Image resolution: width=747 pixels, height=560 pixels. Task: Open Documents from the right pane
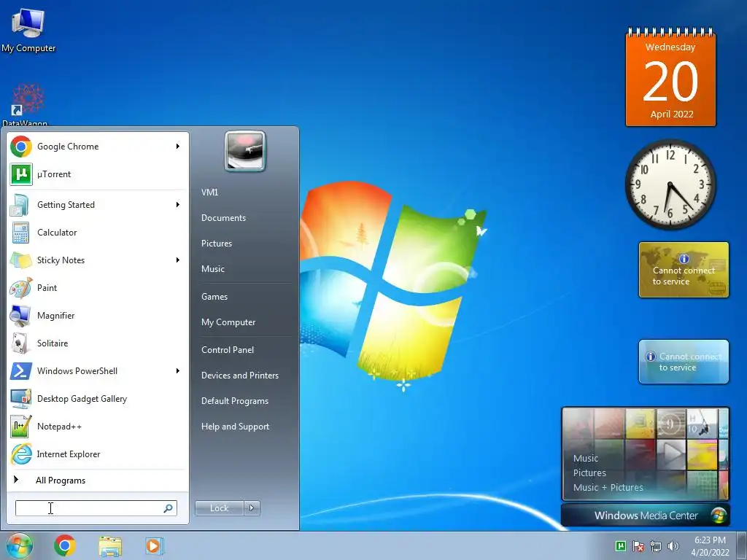point(223,218)
